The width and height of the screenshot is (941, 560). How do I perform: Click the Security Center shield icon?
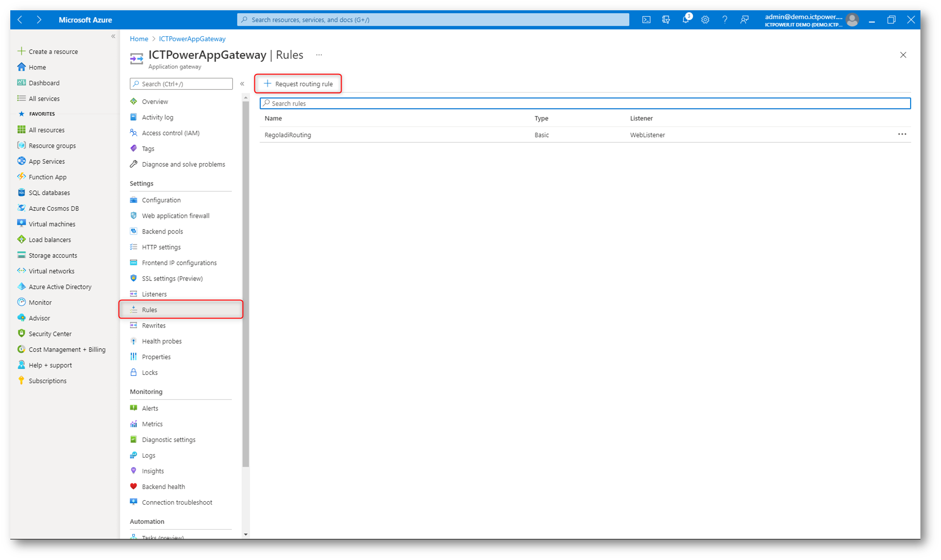pyautogui.click(x=21, y=333)
